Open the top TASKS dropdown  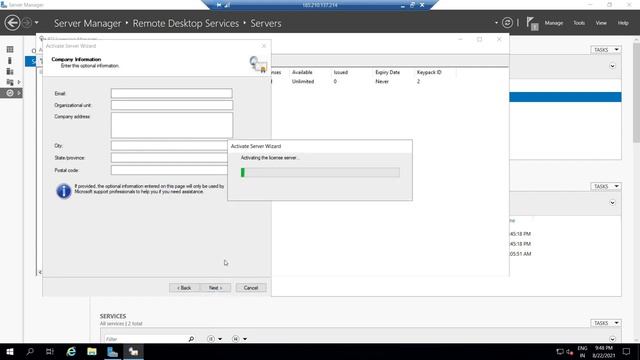coord(606,49)
